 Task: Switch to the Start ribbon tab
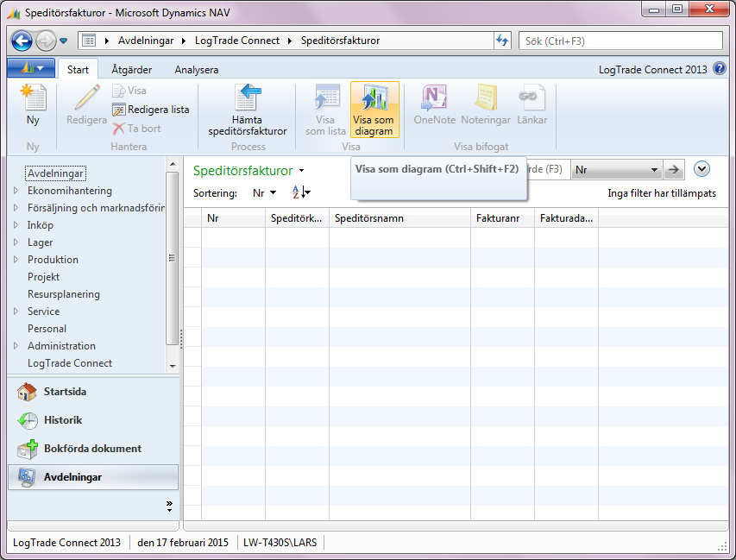pos(78,70)
